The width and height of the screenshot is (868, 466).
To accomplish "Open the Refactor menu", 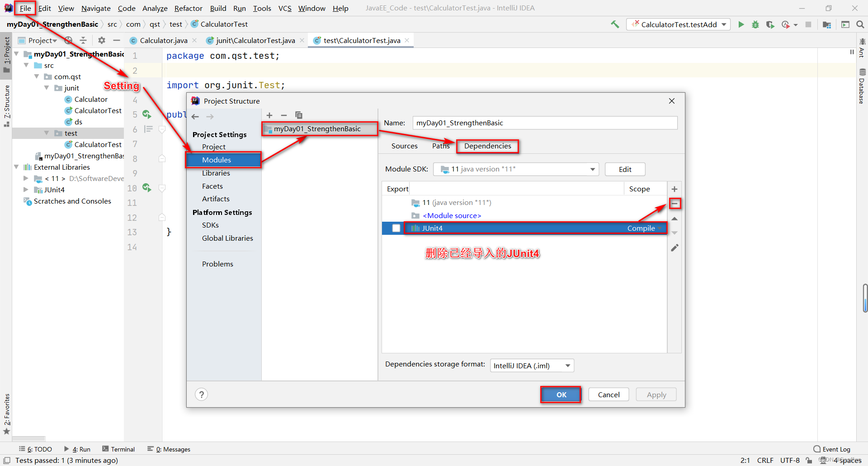I will point(188,8).
